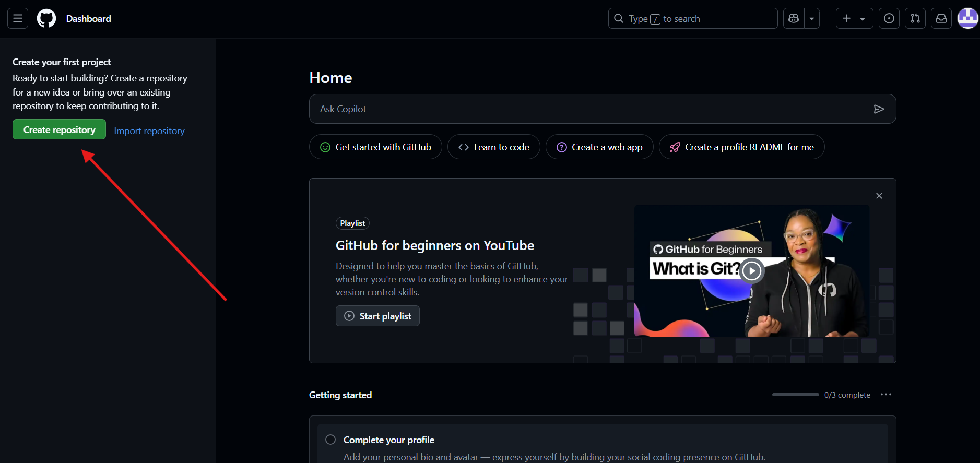
Task: Focus the Type / to search box
Action: tap(693, 18)
